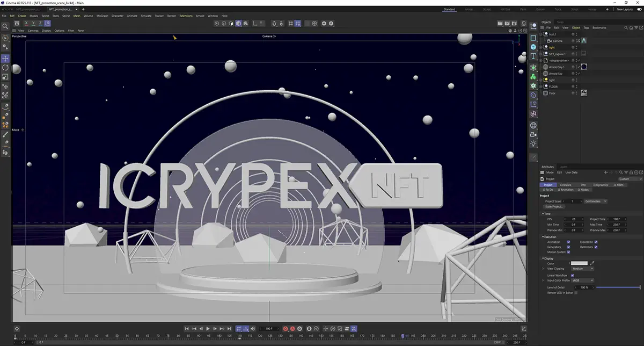Click the globe sky object icon in palette
The height and width of the screenshot is (346, 644).
(533, 125)
